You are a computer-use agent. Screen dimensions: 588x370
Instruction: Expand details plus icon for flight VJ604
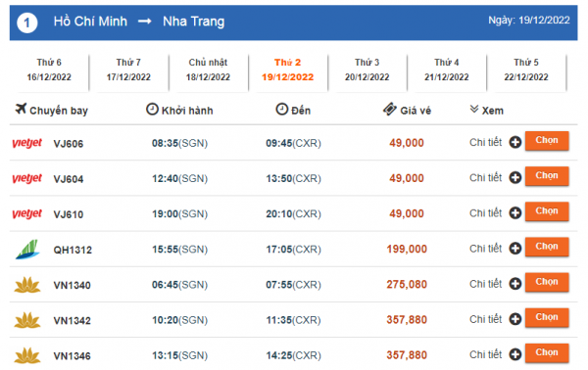point(515,177)
